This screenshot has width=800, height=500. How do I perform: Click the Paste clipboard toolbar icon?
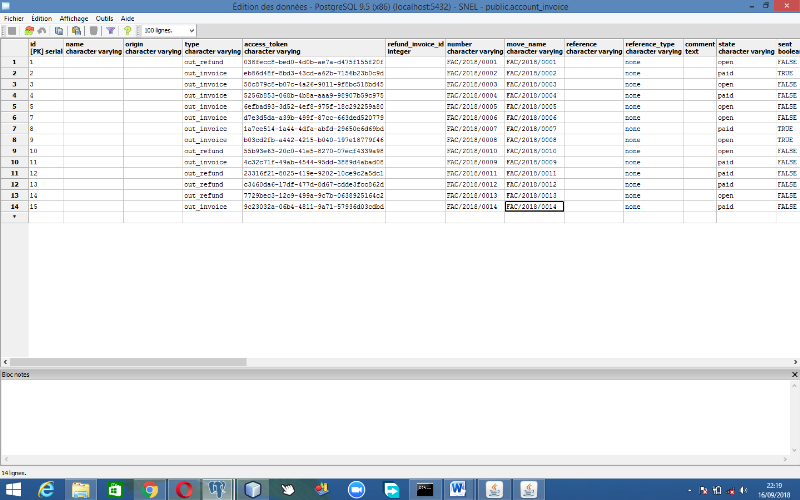76,31
